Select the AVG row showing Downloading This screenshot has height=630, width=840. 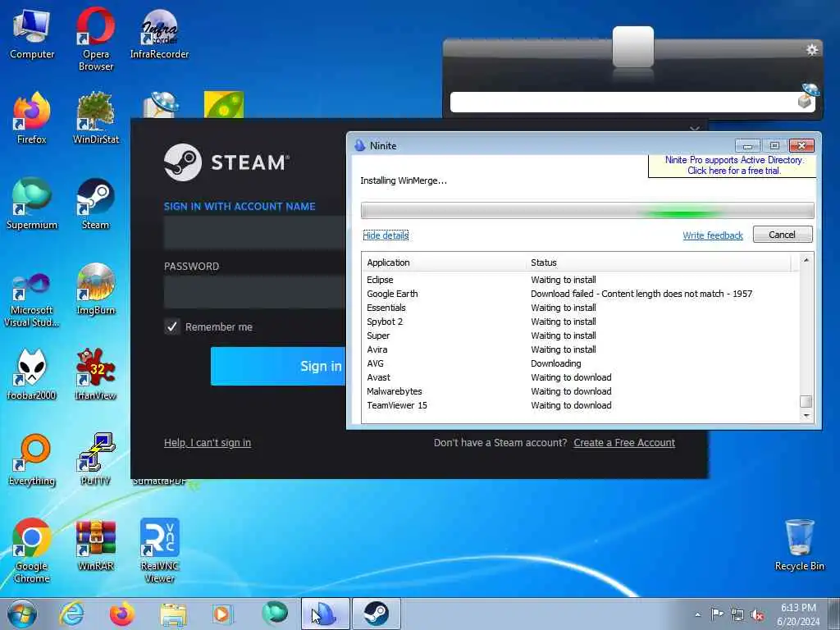(581, 363)
